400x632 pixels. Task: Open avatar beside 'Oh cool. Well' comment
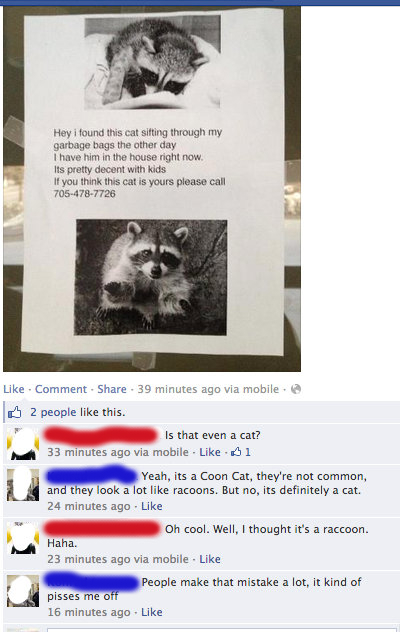click(23, 537)
